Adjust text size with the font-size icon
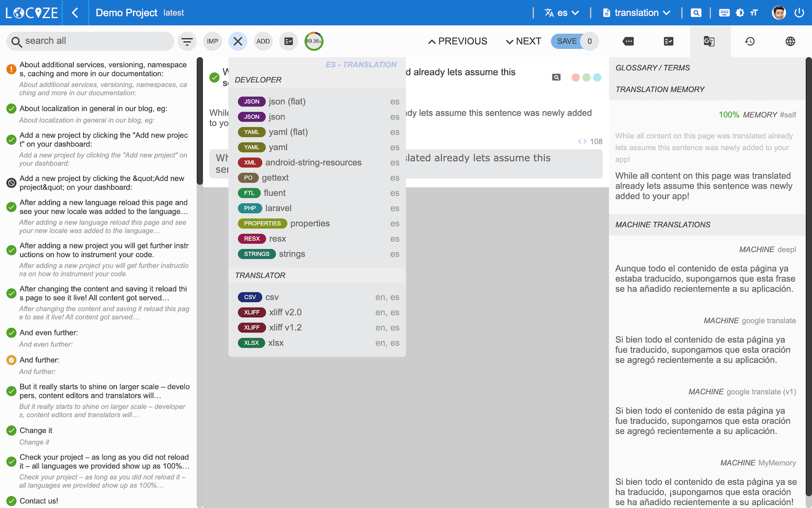 754,13
